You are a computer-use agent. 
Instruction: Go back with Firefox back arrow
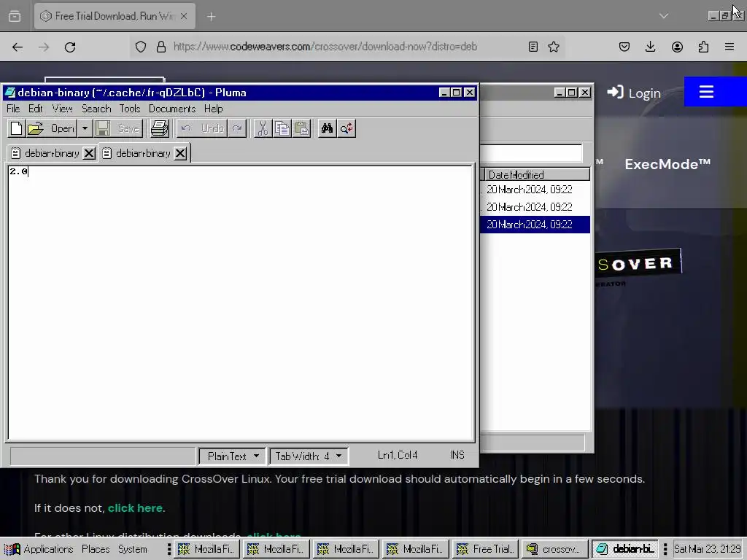point(18,47)
